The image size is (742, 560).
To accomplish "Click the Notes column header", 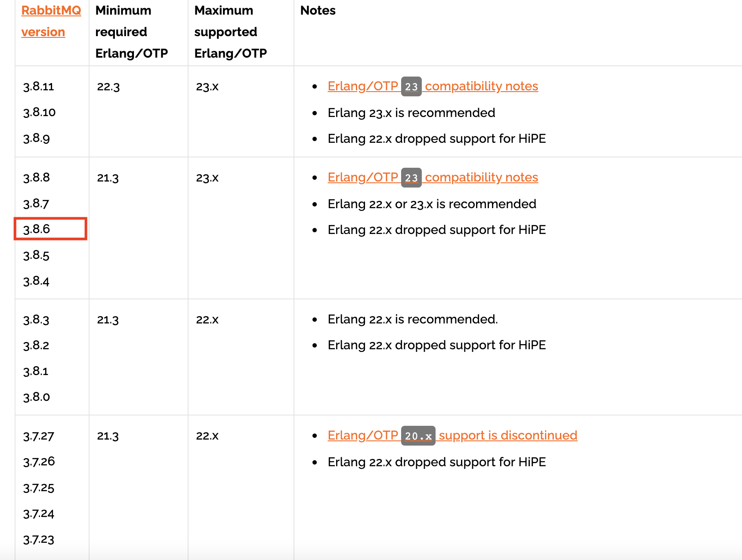I will (318, 11).
